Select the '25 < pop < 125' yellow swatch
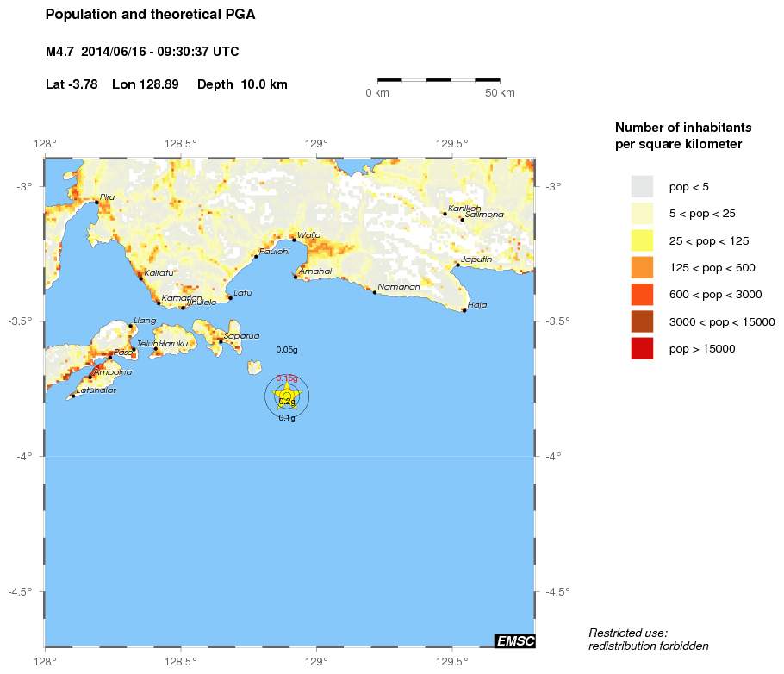This screenshot has height=674, width=784. [x=642, y=240]
